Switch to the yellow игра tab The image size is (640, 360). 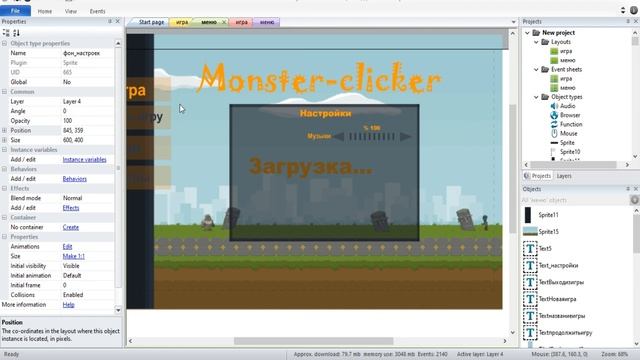click(182, 22)
